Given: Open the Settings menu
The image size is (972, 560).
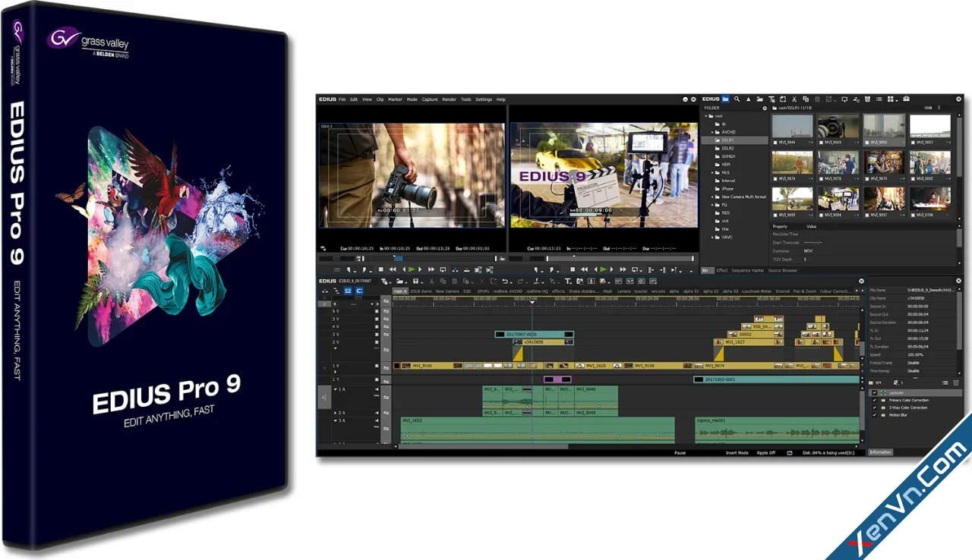Looking at the screenshot, I should (x=484, y=99).
